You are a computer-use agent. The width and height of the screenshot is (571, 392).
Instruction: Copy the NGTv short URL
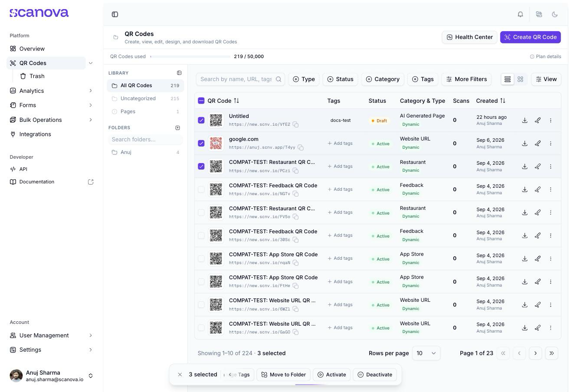[295, 194]
